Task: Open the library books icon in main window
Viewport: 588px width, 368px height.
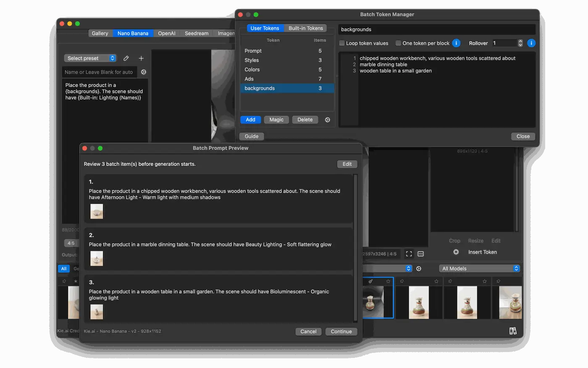Action: pos(513,331)
